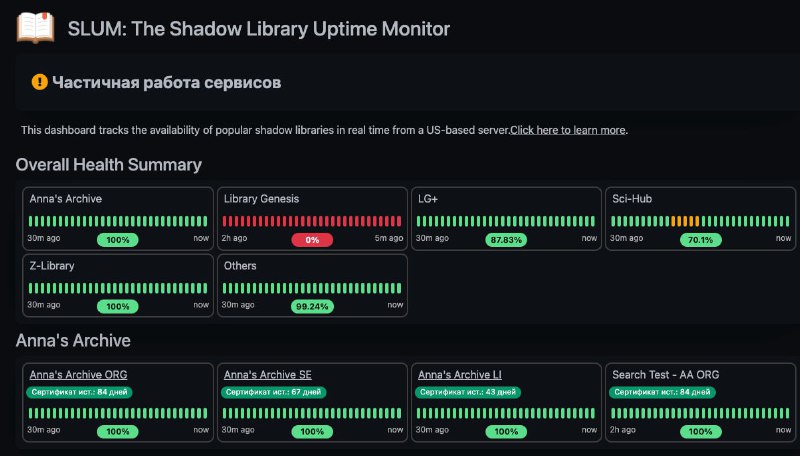The image size is (800, 456).
Task: Click certificate '84 дней' badge on Anna's Archive ORG
Action: coord(79,392)
